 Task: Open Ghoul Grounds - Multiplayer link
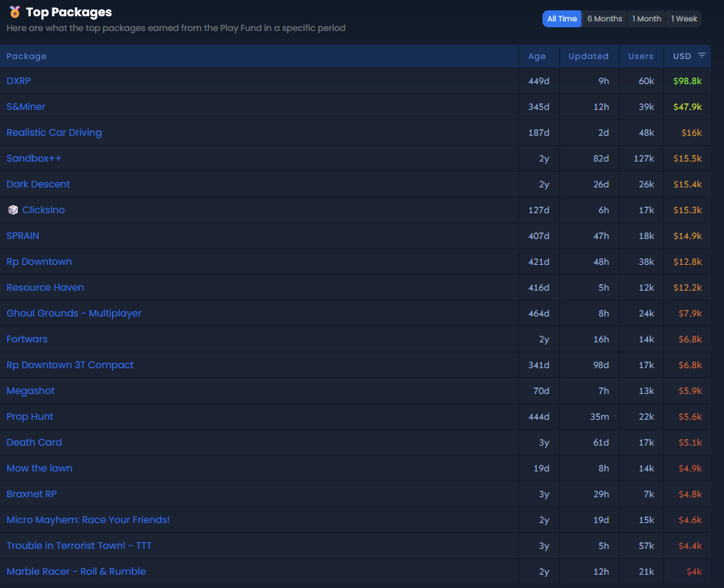[74, 314]
